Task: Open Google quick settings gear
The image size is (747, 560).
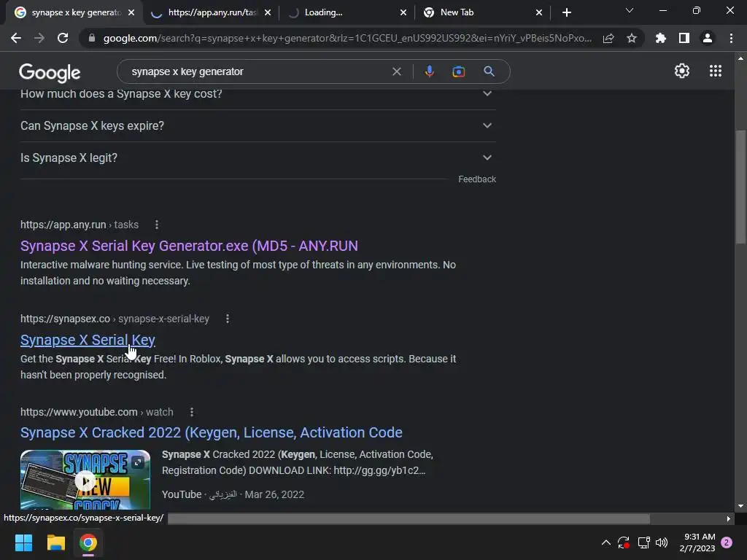Action: 682,71
